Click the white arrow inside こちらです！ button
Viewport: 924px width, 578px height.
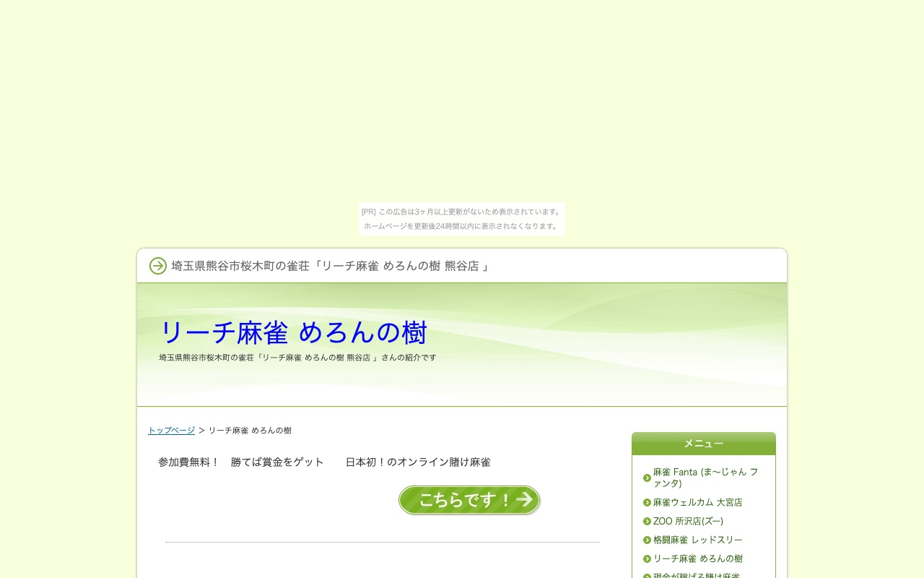525,499
